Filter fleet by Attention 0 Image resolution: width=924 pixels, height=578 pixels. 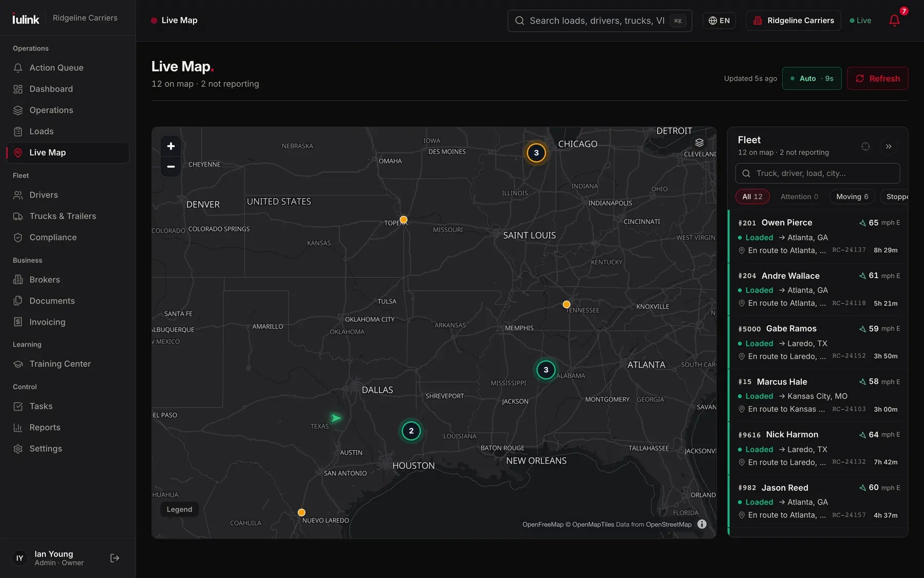799,197
